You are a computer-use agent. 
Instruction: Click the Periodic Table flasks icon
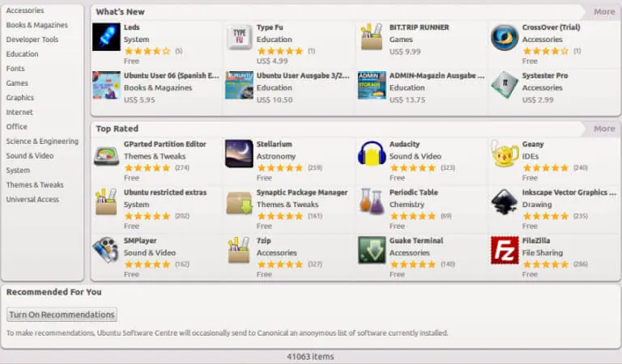[x=372, y=201]
